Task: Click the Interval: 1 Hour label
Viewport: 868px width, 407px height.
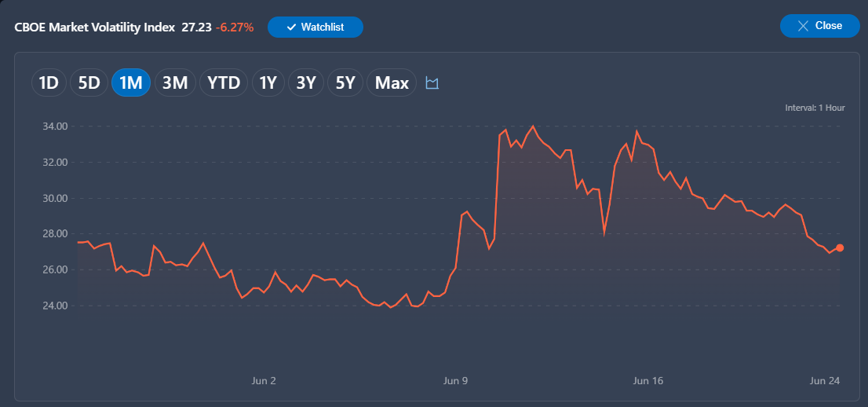Action: click(x=815, y=108)
